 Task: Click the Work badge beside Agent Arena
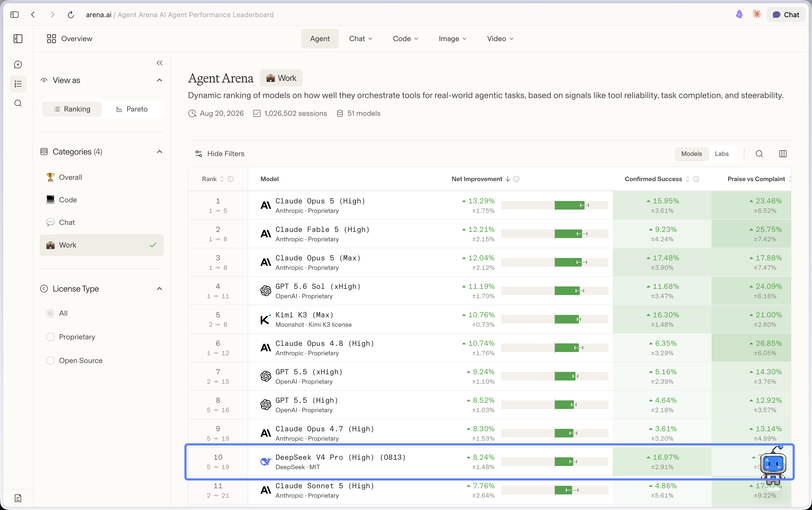281,78
